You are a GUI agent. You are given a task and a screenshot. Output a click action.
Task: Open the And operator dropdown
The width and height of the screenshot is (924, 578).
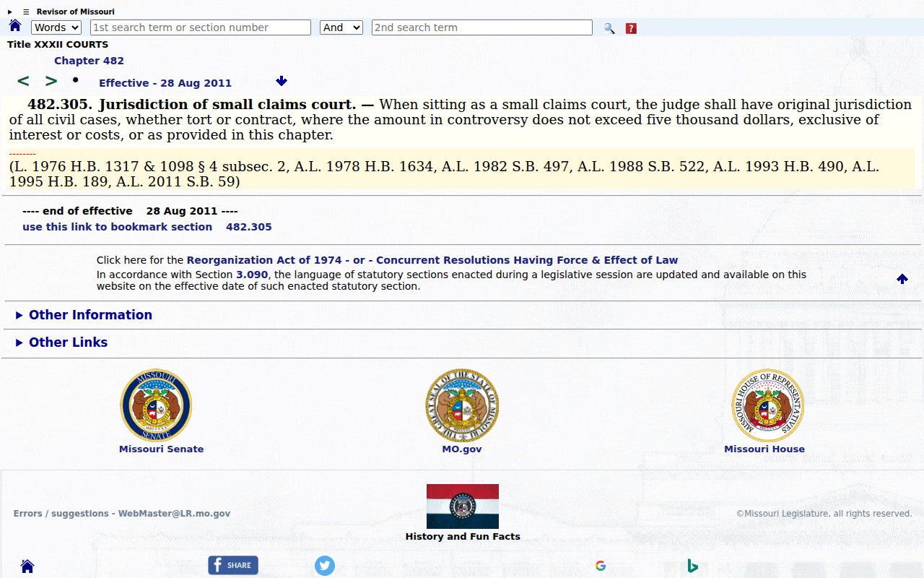click(341, 27)
